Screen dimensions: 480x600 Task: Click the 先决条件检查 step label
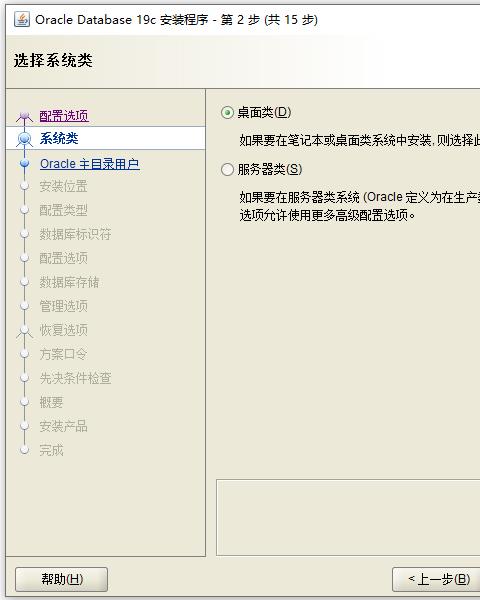(75, 378)
